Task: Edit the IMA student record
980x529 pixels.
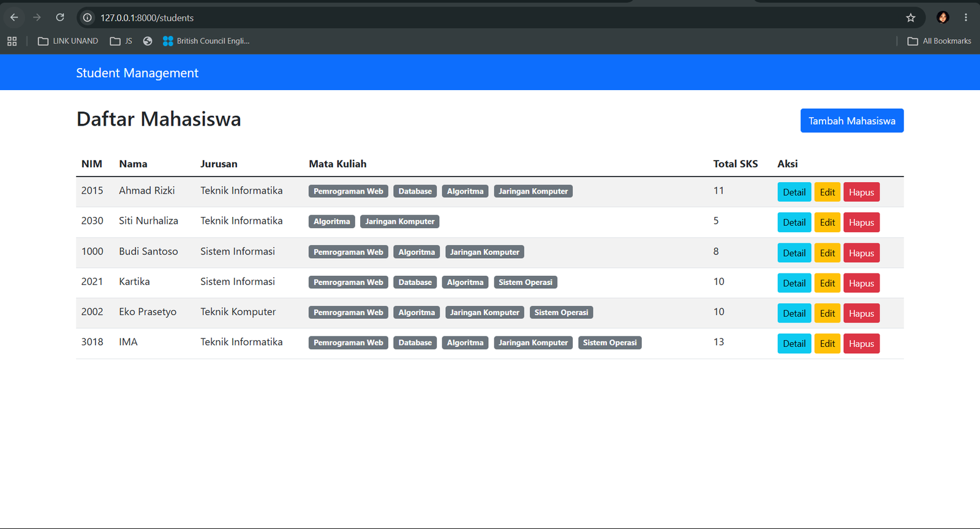Action: tap(827, 344)
